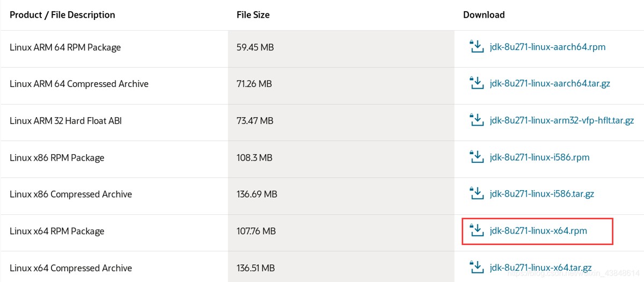This screenshot has height=282, width=644.
Task: Open jdk-8u271-linux-arm32-vfp-hflt.tar.gz link
Action: [x=562, y=121]
